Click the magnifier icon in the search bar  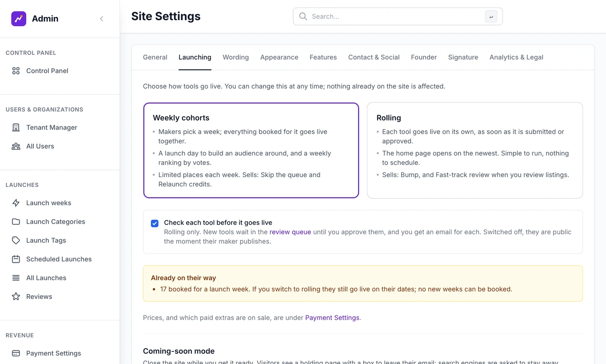pyautogui.click(x=303, y=16)
